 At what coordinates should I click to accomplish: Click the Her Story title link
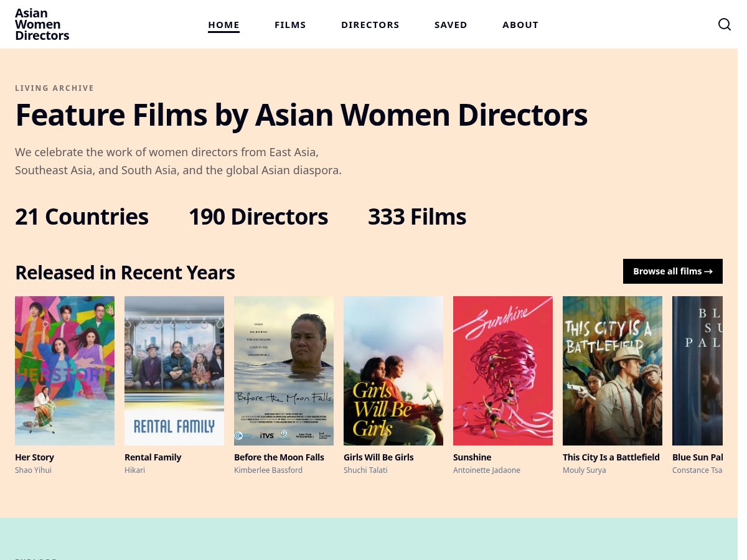point(34,457)
